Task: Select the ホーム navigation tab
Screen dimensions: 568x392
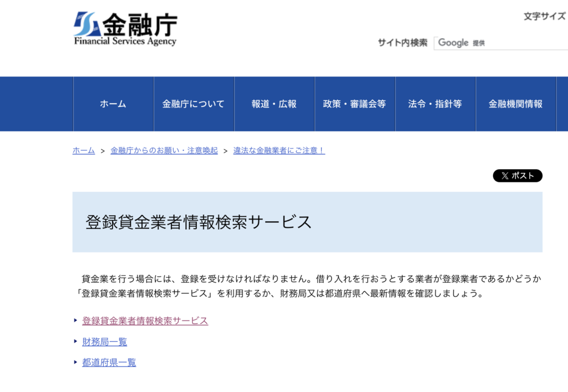Action: pos(113,104)
